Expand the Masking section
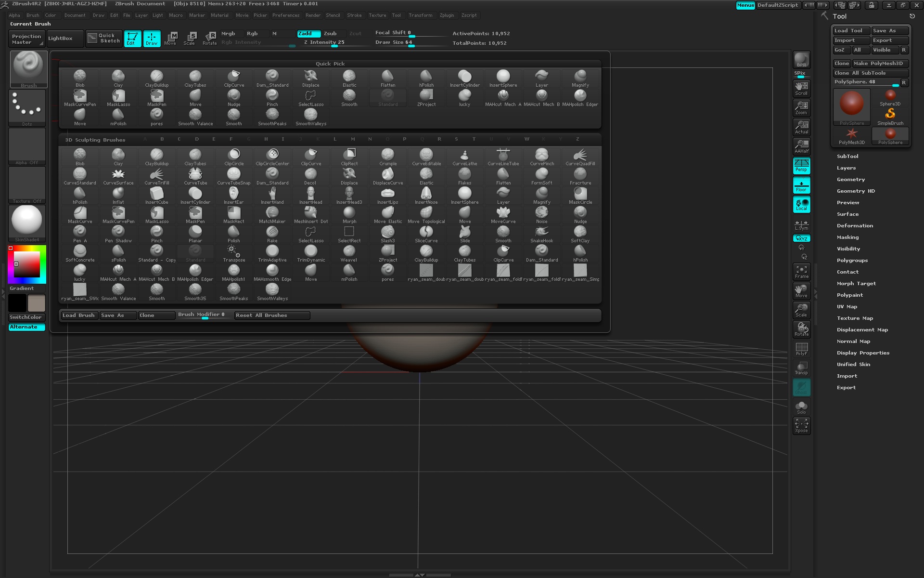 (847, 237)
